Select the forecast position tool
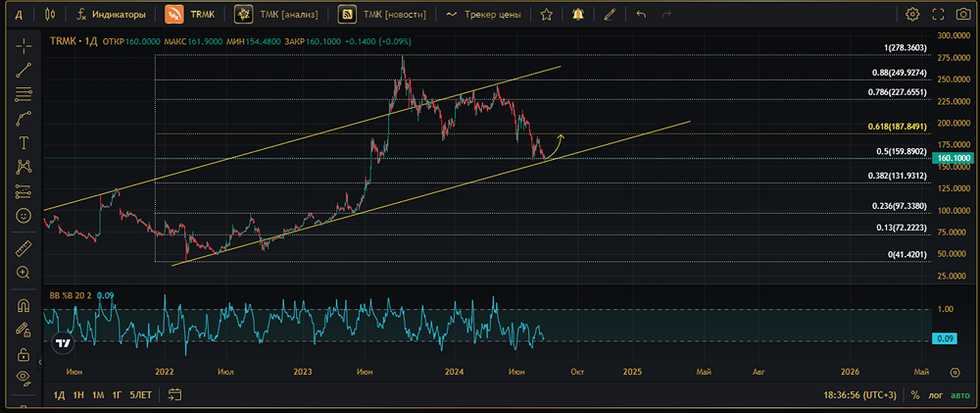Image resolution: width=980 pixels, height=413 pixels. coord(24,191)
